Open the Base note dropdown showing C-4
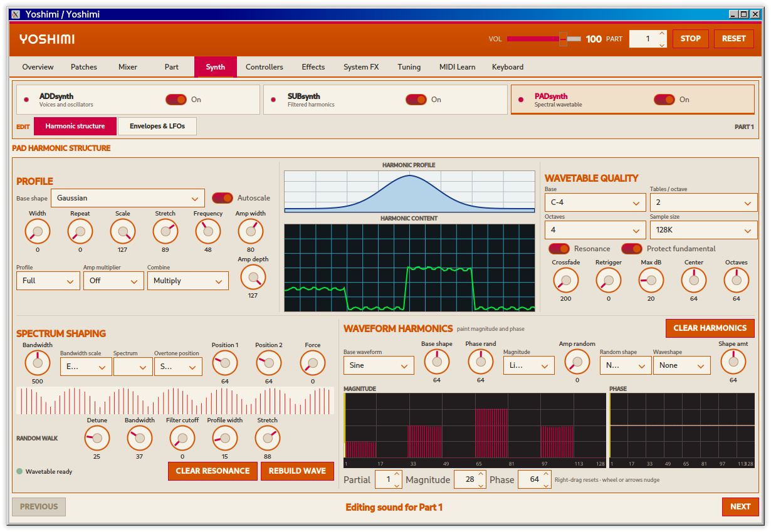 (x=595, y=202)
